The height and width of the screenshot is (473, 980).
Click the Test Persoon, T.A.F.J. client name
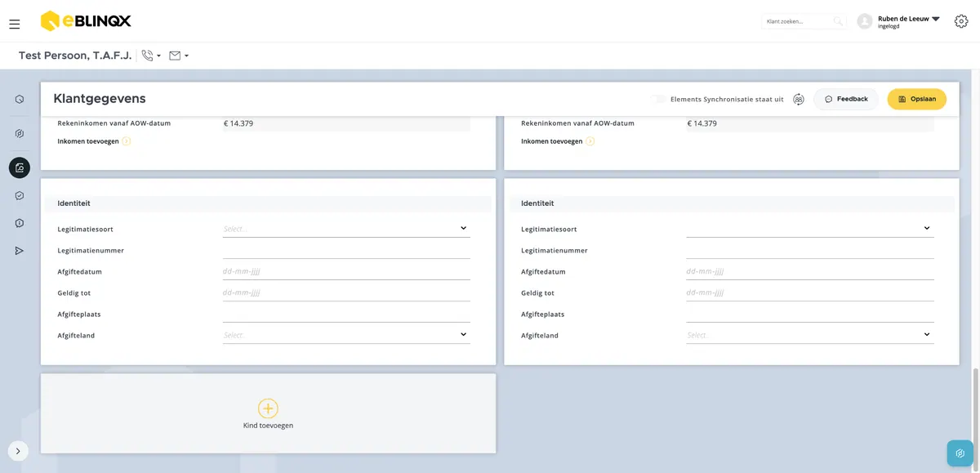[75, 56]
